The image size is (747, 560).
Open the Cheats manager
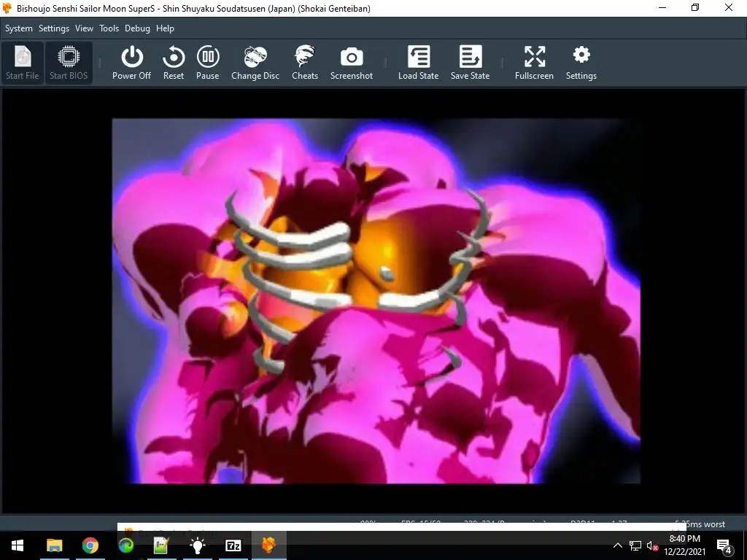pos(305,63)
